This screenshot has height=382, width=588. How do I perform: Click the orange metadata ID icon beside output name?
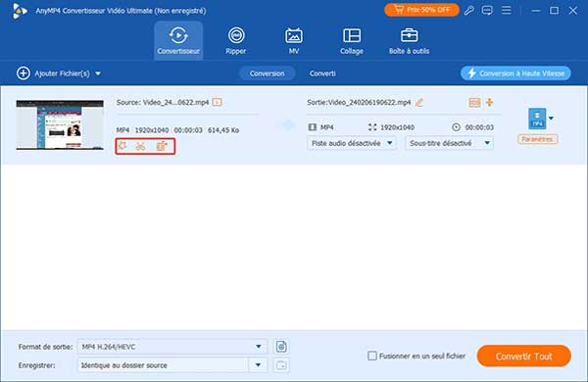point(474,102)
